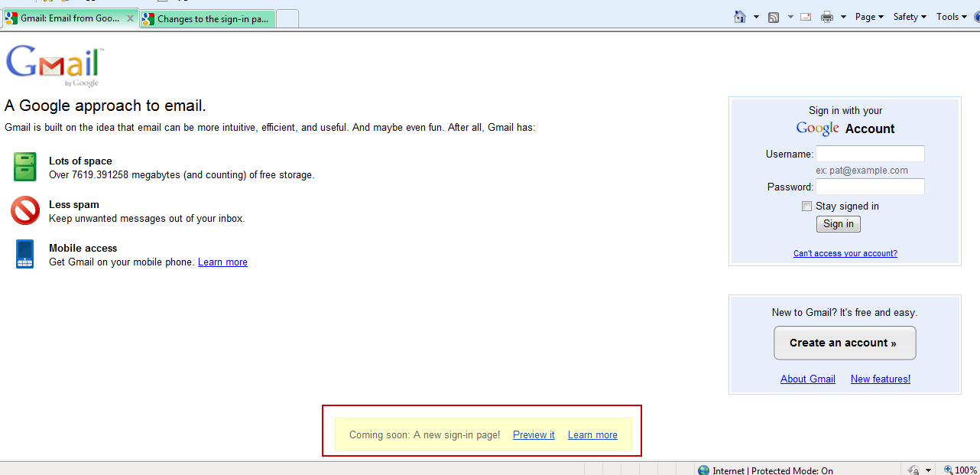Change the 100% zoom level
This screenshot has width=980, height=475.
pos(966,470)
